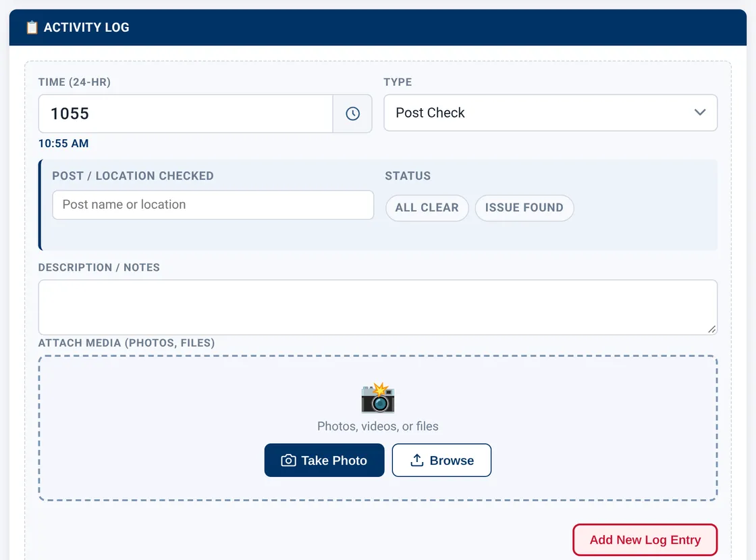Click the Post name or location field

(213, 205)
